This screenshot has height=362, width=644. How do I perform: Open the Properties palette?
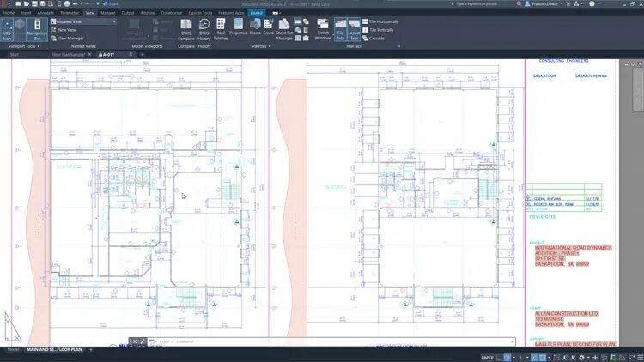pyautogui.click(x=238, y=27)
